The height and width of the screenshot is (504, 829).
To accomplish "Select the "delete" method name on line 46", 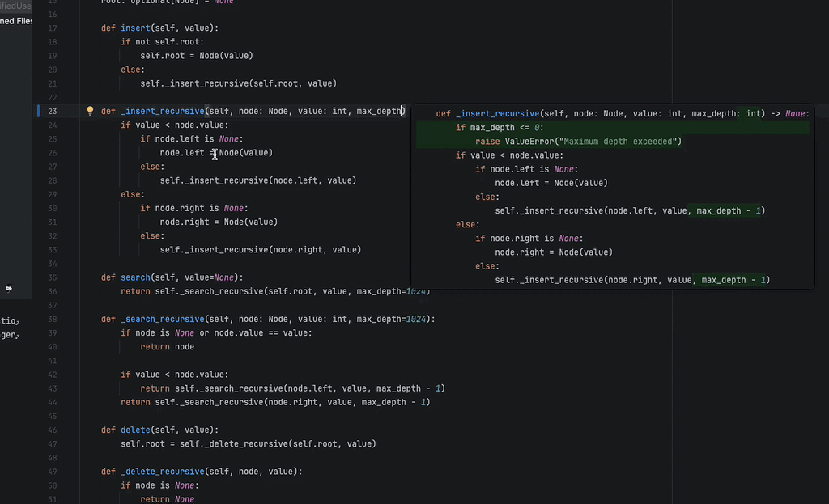I will pos(135,430).
